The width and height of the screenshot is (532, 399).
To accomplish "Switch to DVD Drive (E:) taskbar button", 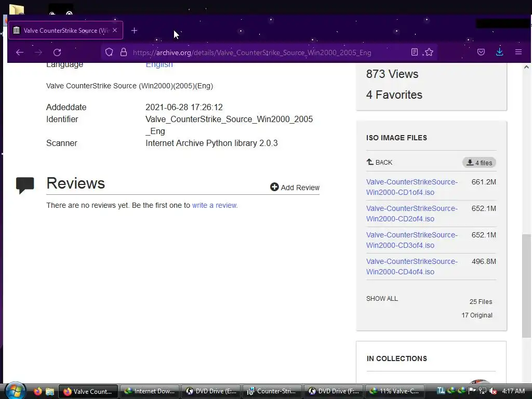I will pos(211,391).
